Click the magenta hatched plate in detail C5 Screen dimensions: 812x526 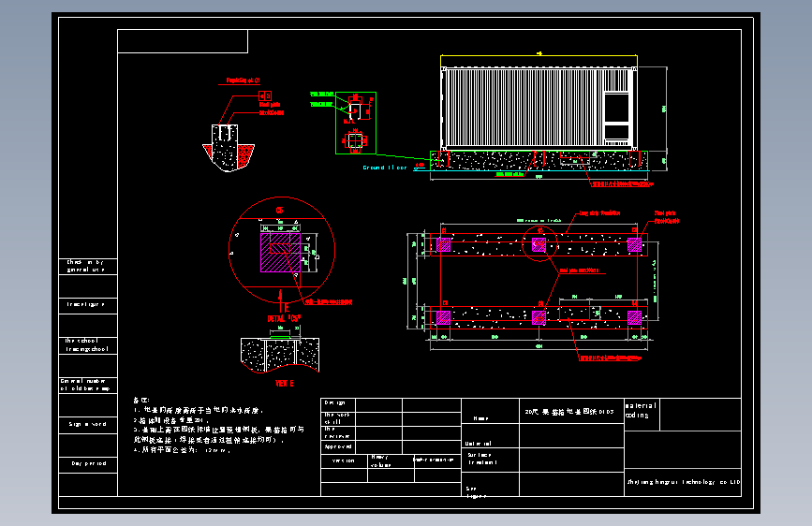[280, 253]
